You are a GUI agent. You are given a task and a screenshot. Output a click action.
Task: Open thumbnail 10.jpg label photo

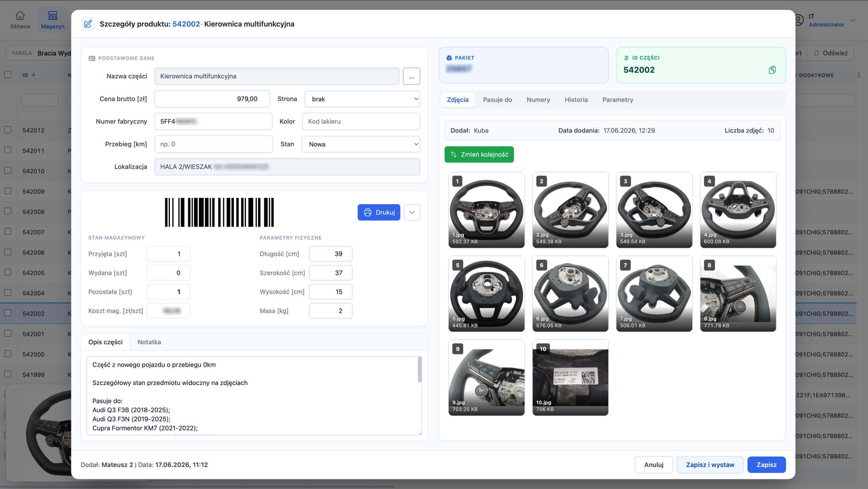(570, 377)
